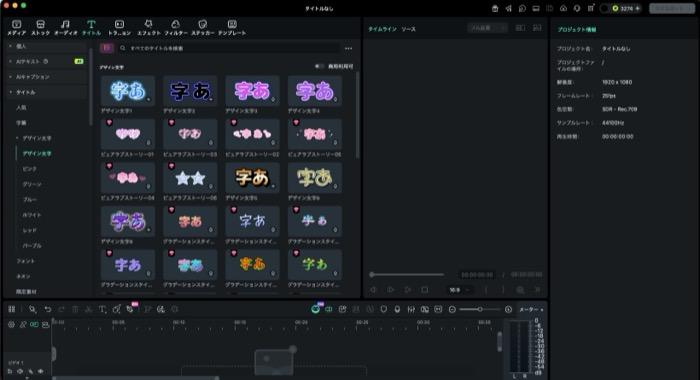This screenshot has height=380, width=700.
Task: Select the gold-outlined デザイン文字 thumbnail
Action: pyautogui.click(x=252, y=178)
